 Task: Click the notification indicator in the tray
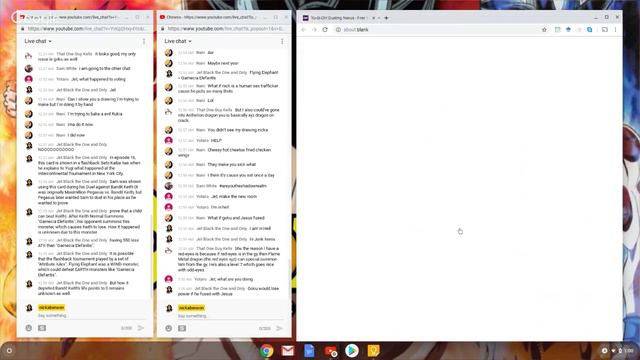pyautogui.click(x=604, y=351)
